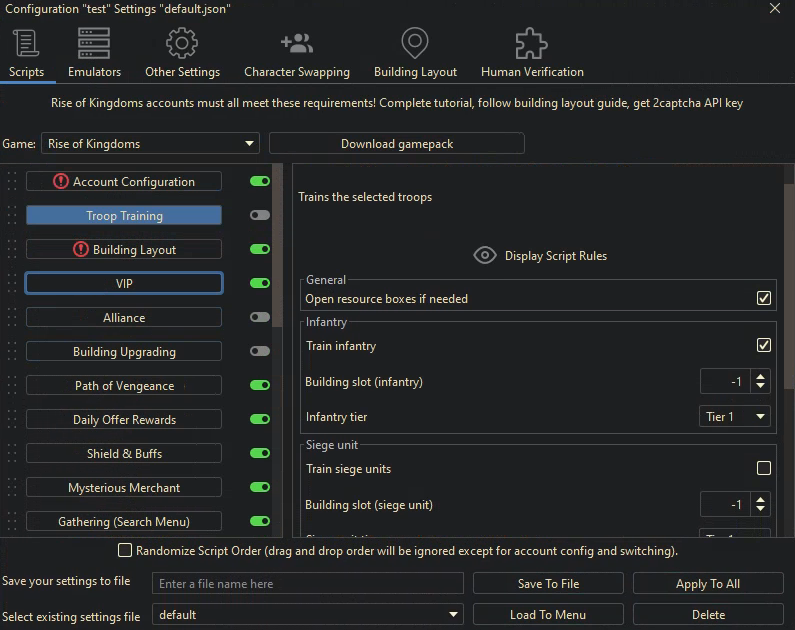Grab drag handle beside Account Configuration
Image resolution: width=795 pixels, height=630 pixels.
click(12, 181)
